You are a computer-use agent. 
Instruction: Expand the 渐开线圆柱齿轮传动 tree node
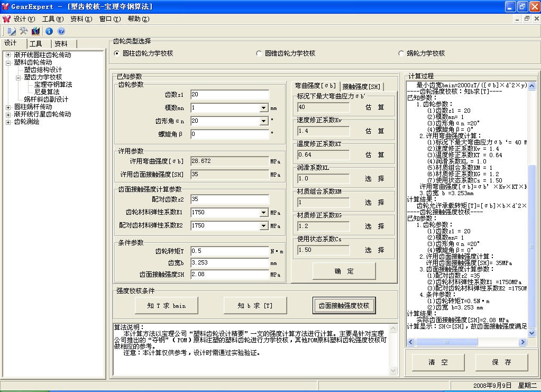8,55
